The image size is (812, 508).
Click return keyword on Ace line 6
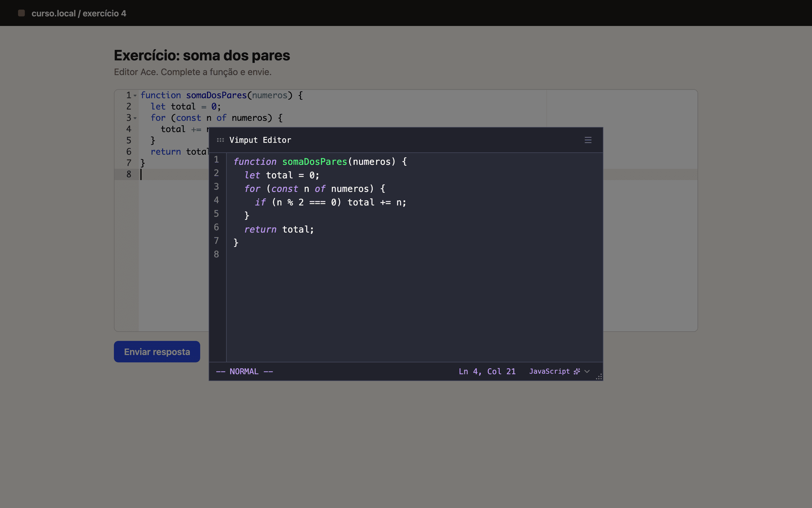[x=166, y=152]
